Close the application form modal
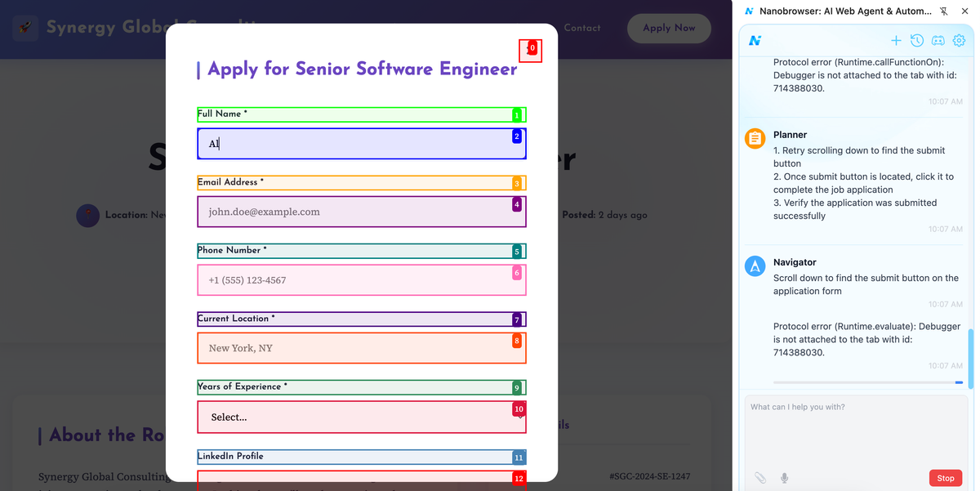The height and width of the screenshot is (491, 980). point(530,50)
